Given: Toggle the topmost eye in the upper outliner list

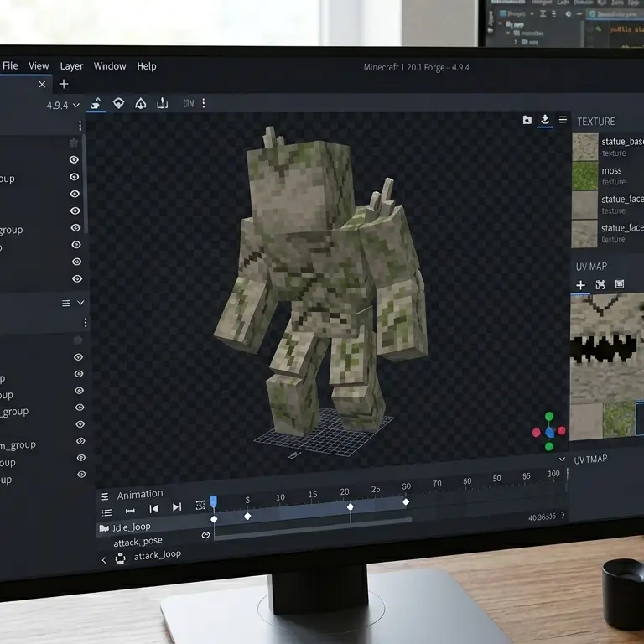Looking at the screenshot, I should tap(74, 159).
